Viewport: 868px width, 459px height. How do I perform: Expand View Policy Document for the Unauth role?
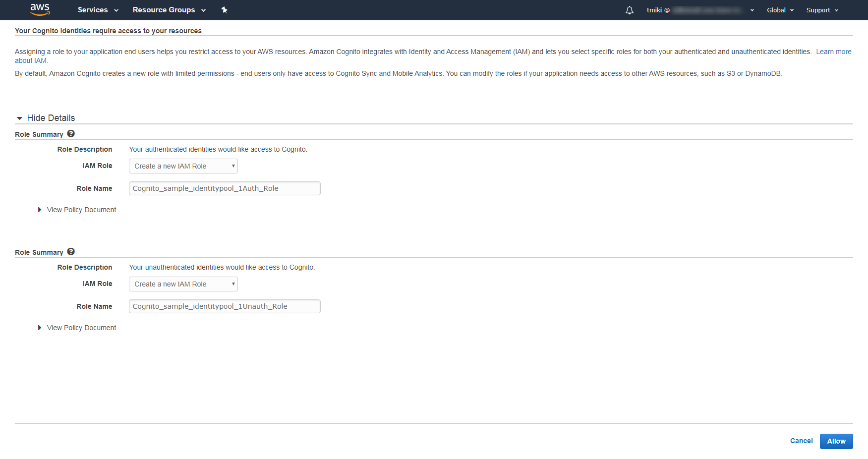click(x=81, y=328)
